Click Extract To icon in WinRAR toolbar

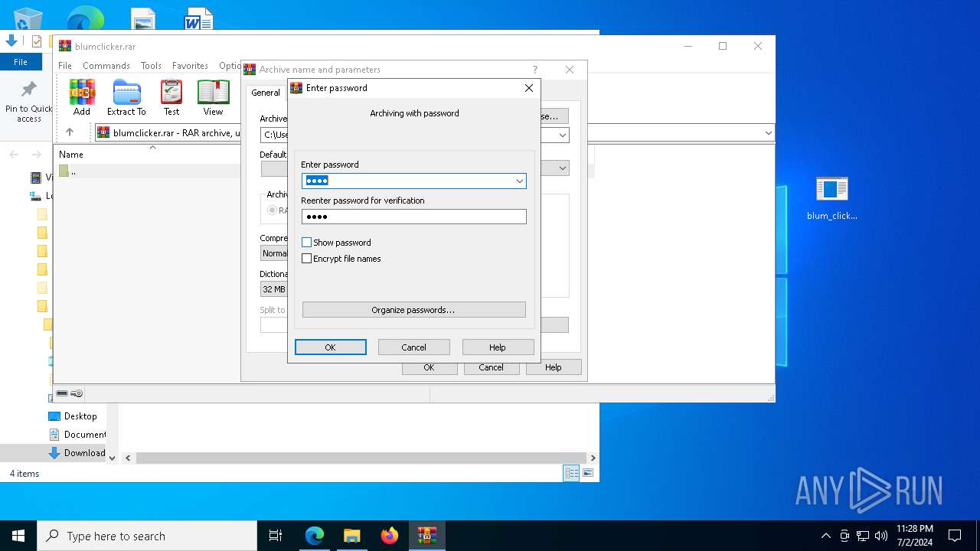coord(126,97)
